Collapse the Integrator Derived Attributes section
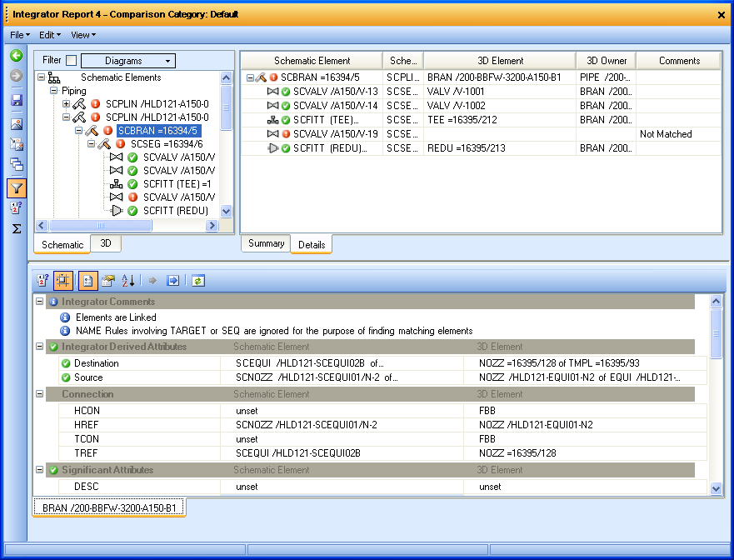 tap(40, 347)
